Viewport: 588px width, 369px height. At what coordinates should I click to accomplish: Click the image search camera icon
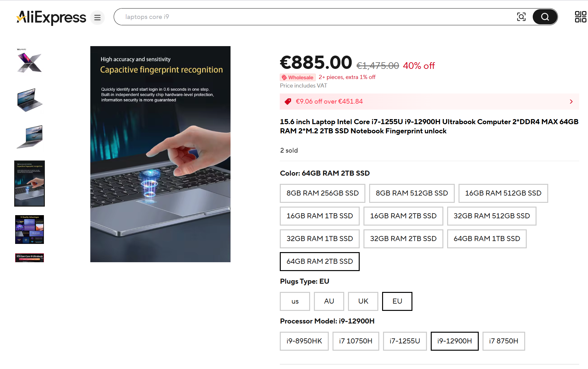click(x=521, y=17)
